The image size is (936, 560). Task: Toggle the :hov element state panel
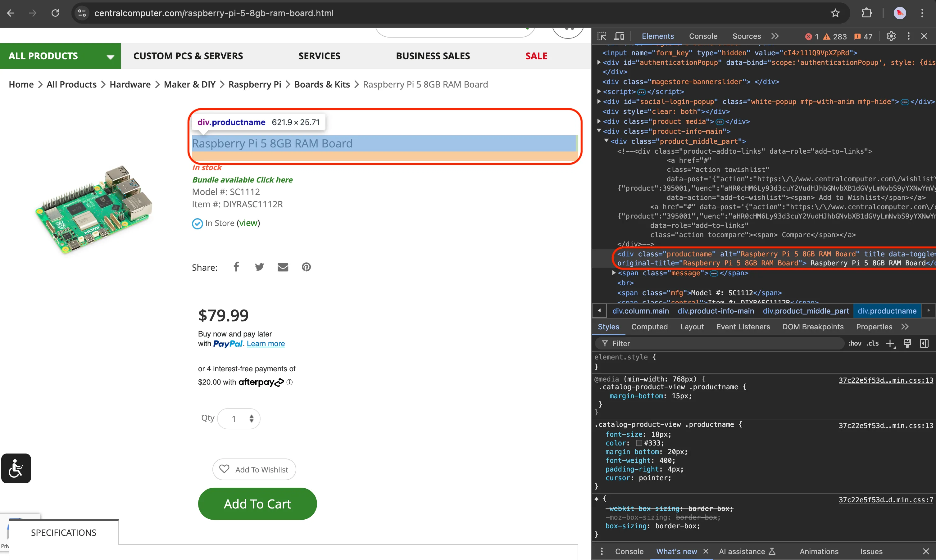854,343
